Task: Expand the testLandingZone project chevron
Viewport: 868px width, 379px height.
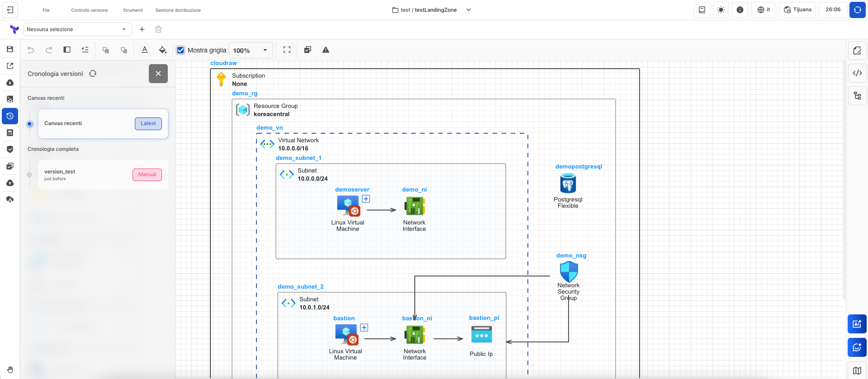Action: 469,10
